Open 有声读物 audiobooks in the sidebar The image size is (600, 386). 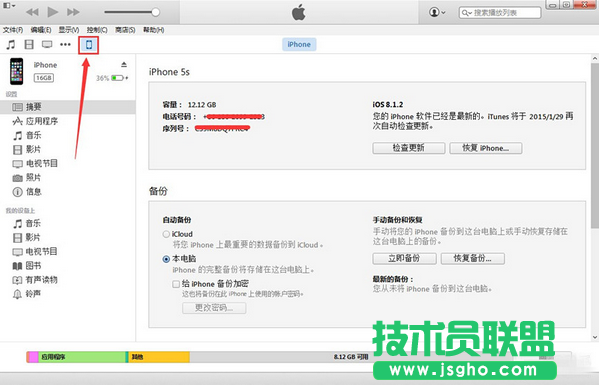click(35, 280)
